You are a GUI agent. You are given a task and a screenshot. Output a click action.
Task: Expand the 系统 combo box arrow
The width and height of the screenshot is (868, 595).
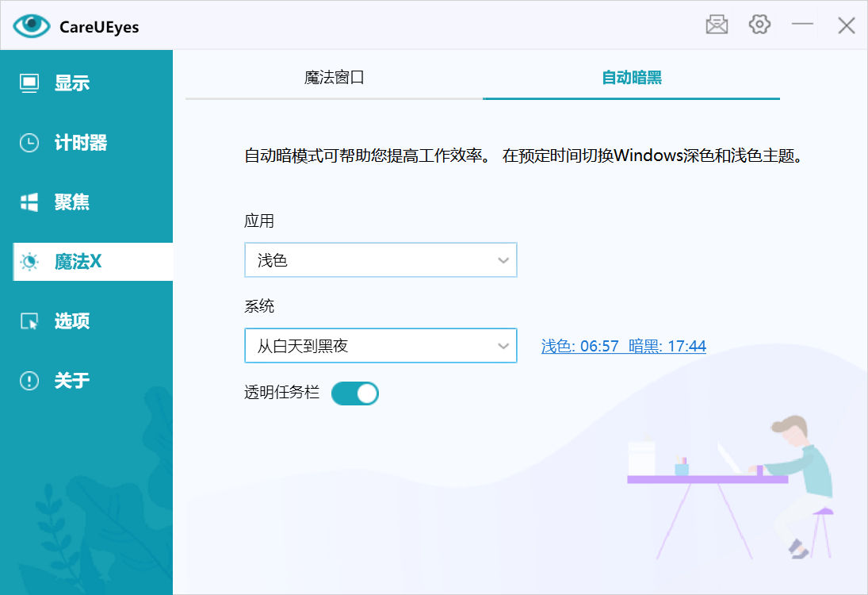503,346
